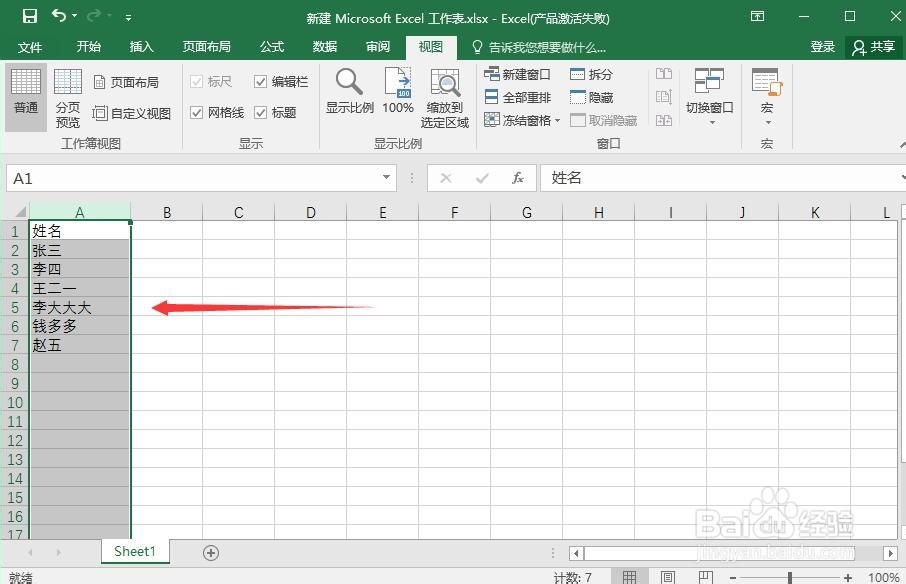The image size is (906, 584).
Task: Open the 冻结窗格 freeze panes dropdown
Action: (x=522, y=120)
